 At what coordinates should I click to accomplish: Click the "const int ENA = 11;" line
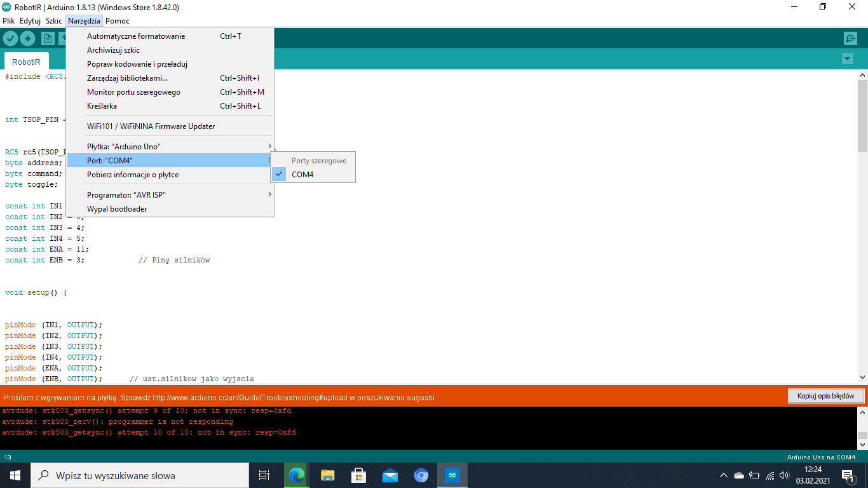[47, 250]
